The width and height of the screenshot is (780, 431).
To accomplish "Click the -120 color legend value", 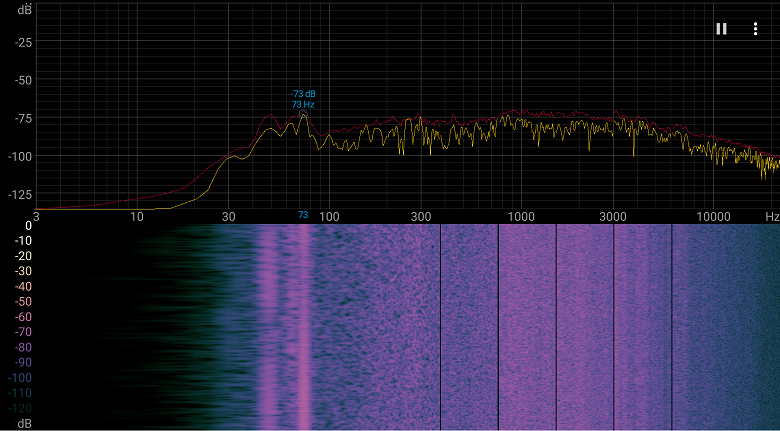I will point(20,408).
